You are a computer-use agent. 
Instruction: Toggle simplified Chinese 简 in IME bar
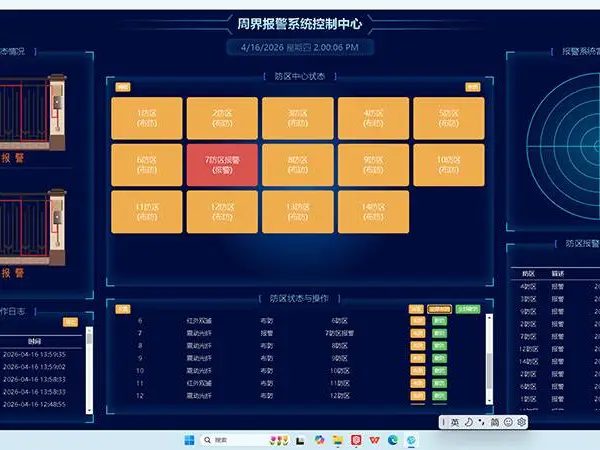coord(495,422)
